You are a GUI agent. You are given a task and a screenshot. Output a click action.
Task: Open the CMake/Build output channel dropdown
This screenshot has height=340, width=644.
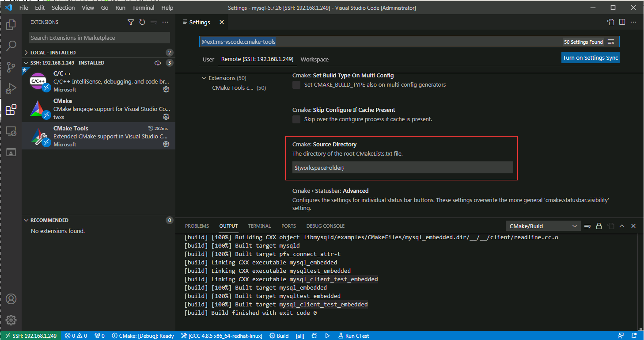[543, 226]
